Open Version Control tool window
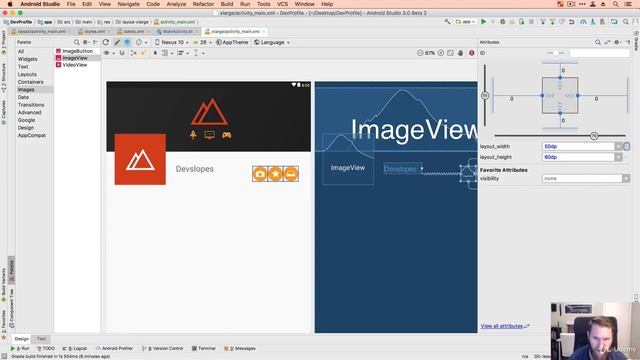 click(162, 349)
